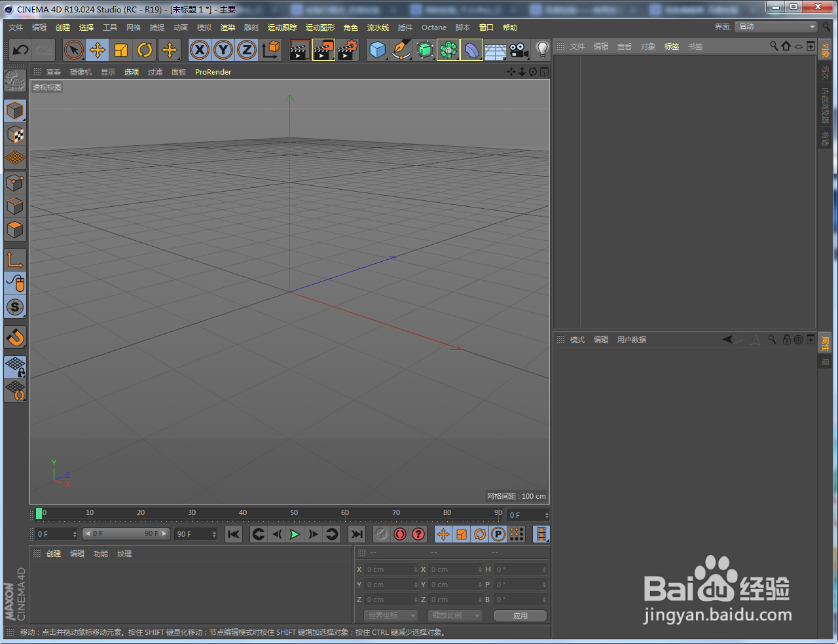This screenshot has height=644, width=838.
Task: Click the 应用 apply button
Action: (520, 616)
